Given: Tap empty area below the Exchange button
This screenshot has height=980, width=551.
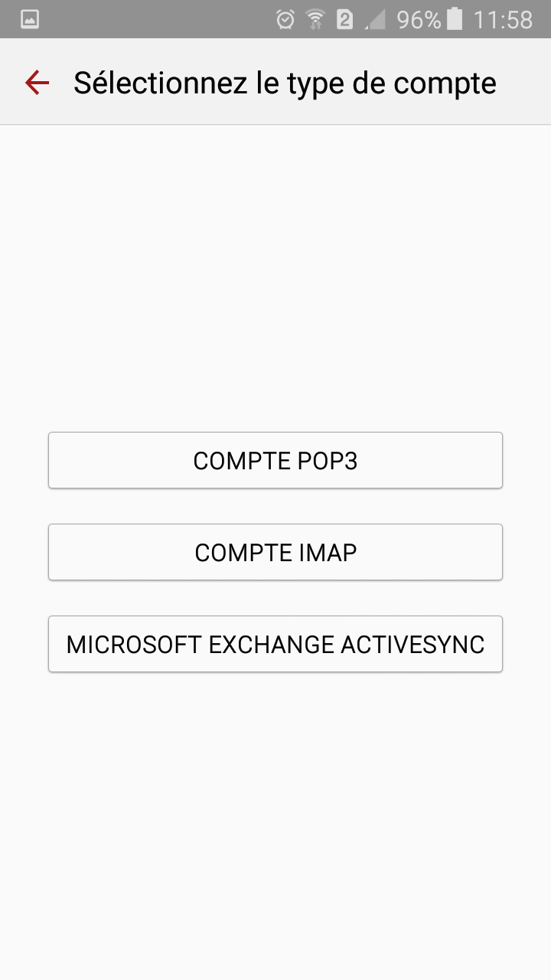Looking at the screenshot, I should (x=275, y=812).
